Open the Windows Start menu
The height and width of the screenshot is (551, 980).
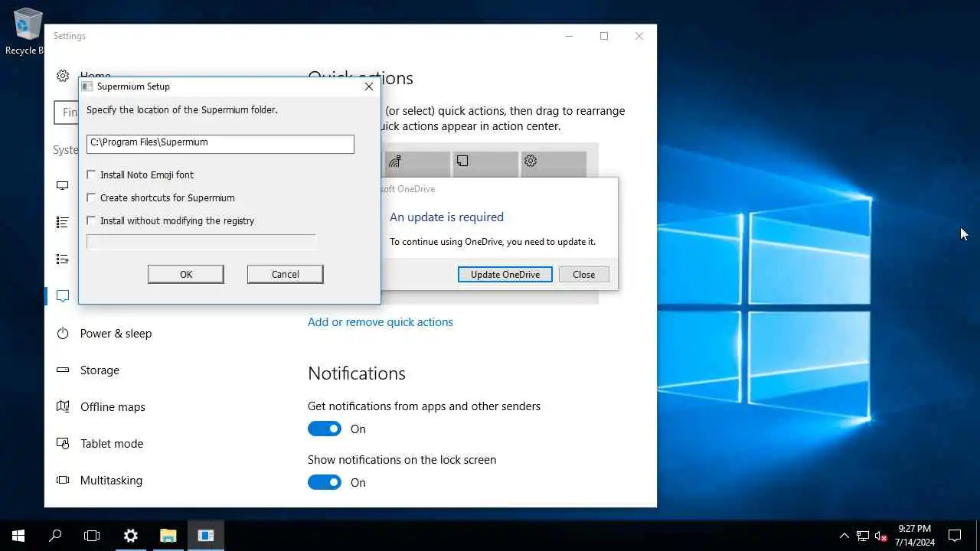(x=18, y=536)
